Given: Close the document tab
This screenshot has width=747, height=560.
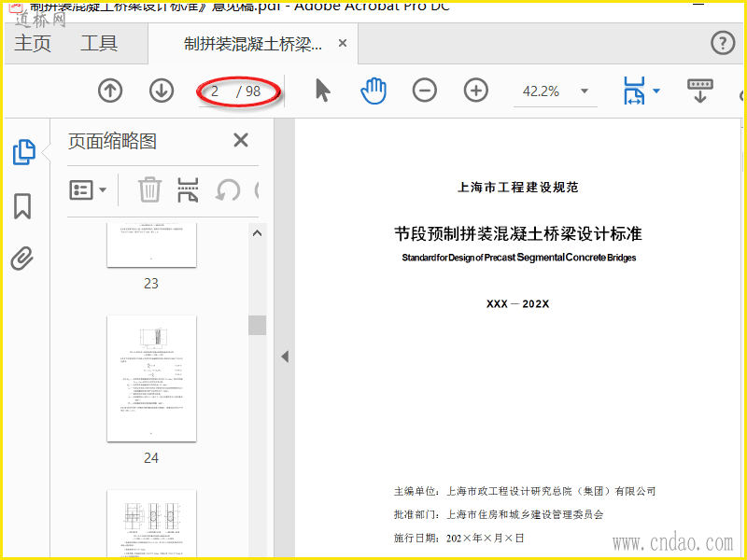Looking at the screenshot, I should coord(342,43).
